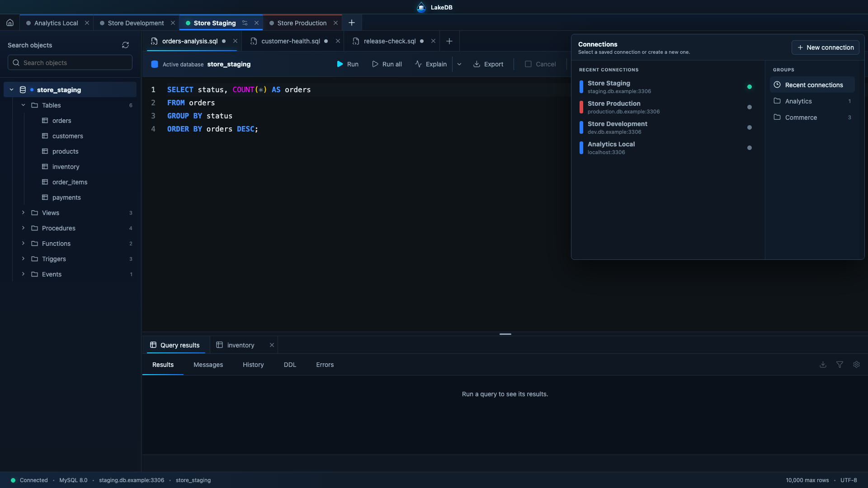Click the Connected status indicator
Viewport: 868px width, 488px height.
29,480
